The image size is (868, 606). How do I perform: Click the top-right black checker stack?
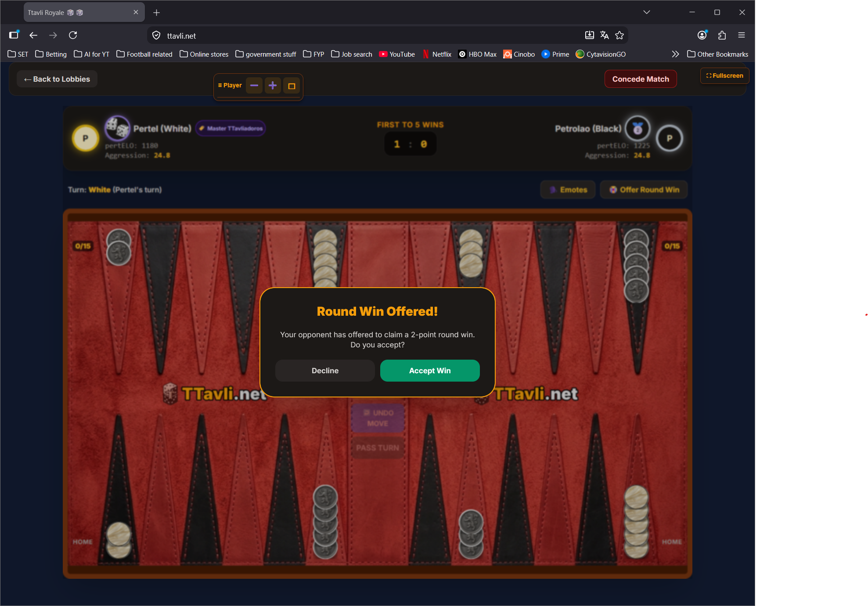pyautogui.click(x=636, y=266)
